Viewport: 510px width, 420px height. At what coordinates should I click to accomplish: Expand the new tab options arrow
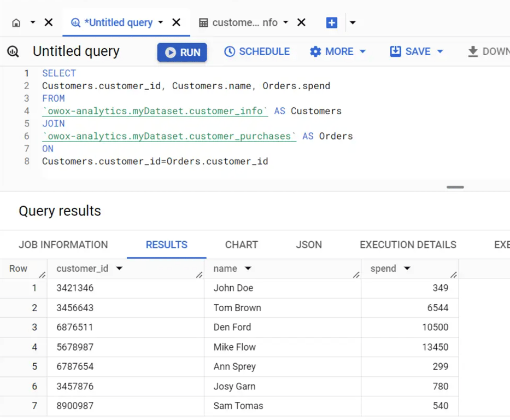click(353, 23)
